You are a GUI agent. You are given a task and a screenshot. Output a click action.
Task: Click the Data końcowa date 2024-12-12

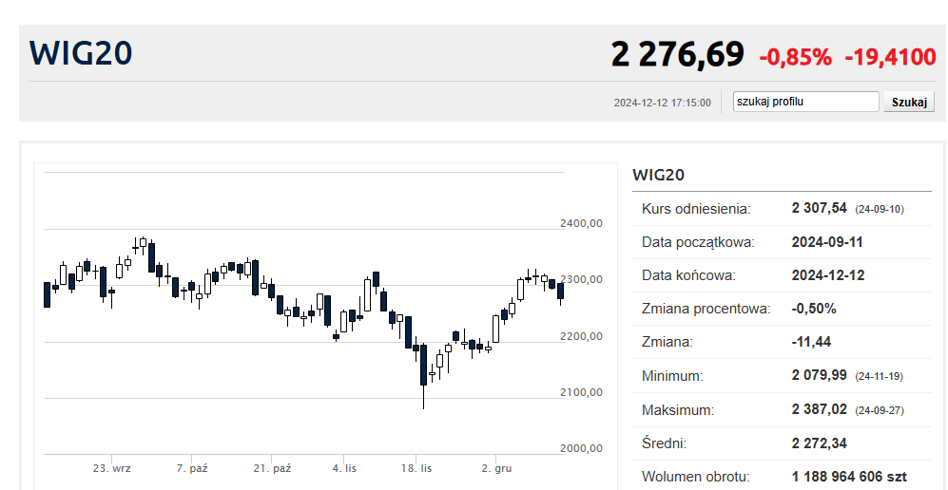(828, 275)
